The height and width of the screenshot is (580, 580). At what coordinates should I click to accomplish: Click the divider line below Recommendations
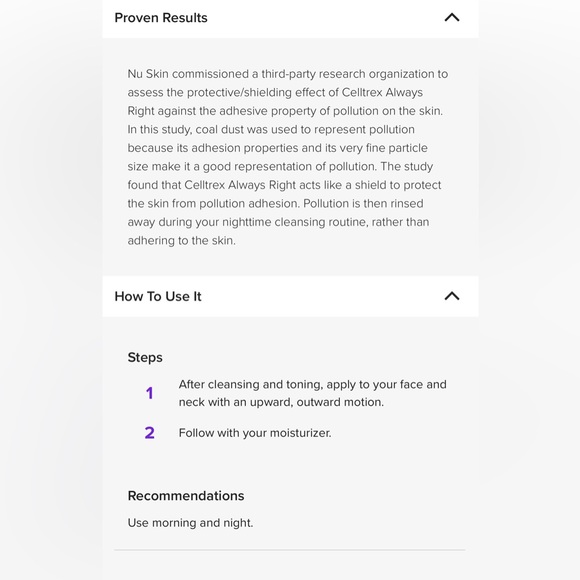(290, 550)
